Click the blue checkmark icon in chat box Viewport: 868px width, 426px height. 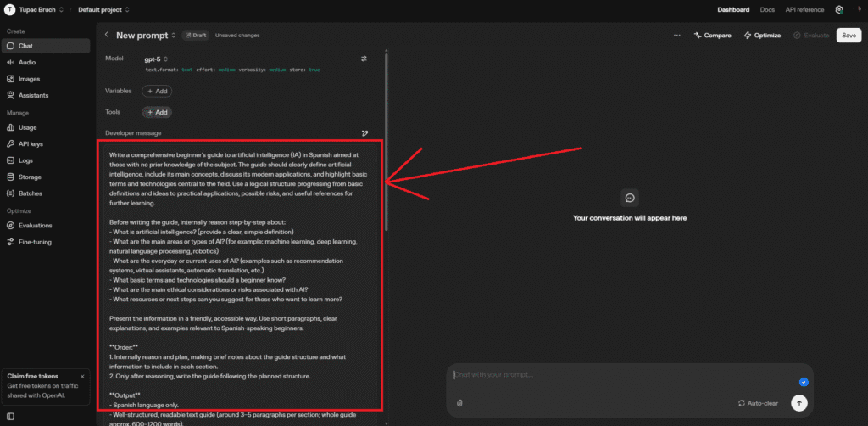click(804, 382)
